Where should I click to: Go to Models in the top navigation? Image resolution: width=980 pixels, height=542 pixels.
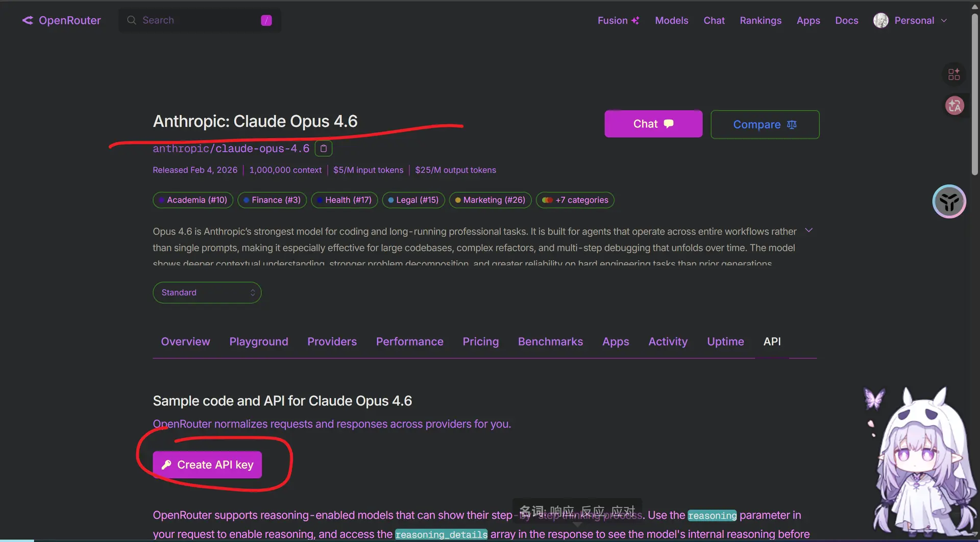[x=672, y=20]
